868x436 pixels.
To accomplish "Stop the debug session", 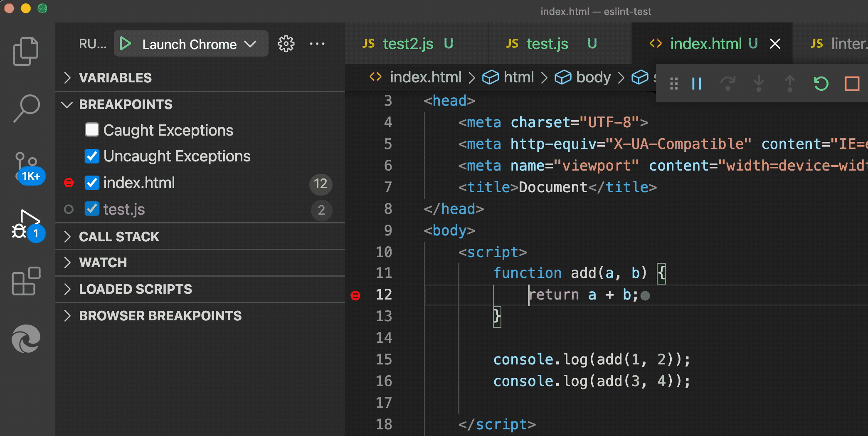I will (852, 84).
